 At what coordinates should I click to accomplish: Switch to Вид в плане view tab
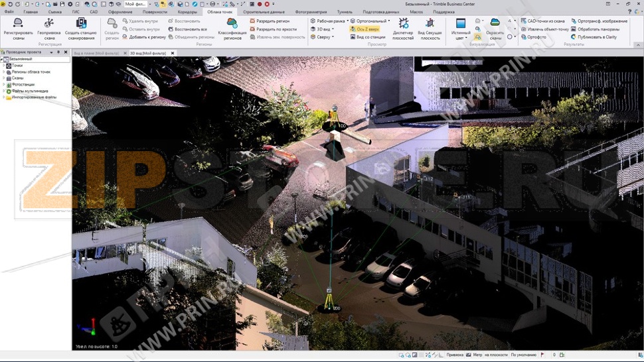click(x=96, y=53)
